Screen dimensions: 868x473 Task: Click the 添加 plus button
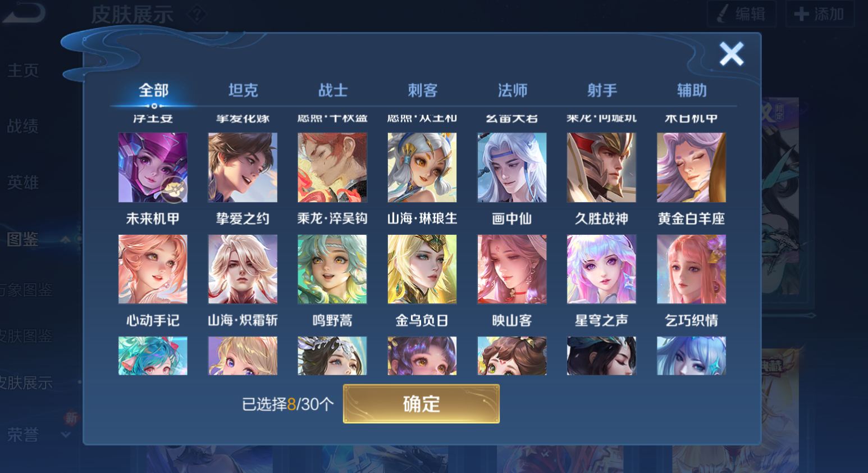point(820,13)
